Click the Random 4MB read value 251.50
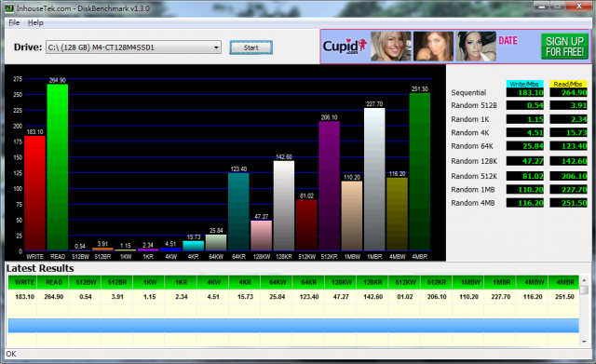 [x=569, y=203]
